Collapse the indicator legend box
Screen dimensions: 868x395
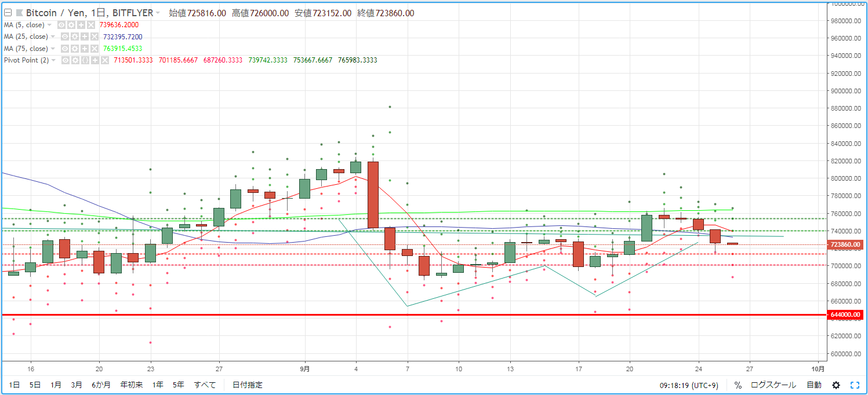[x=8, y=13]
